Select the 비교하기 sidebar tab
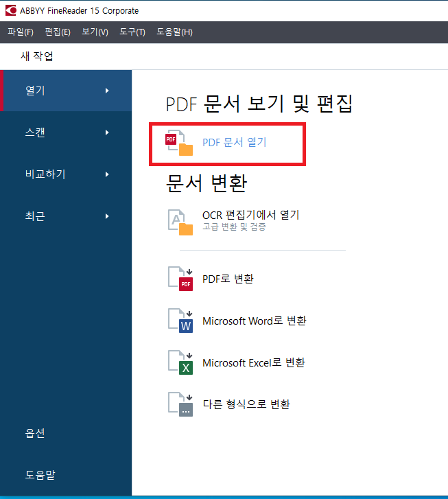448x499 pixels. coord(66,174)
